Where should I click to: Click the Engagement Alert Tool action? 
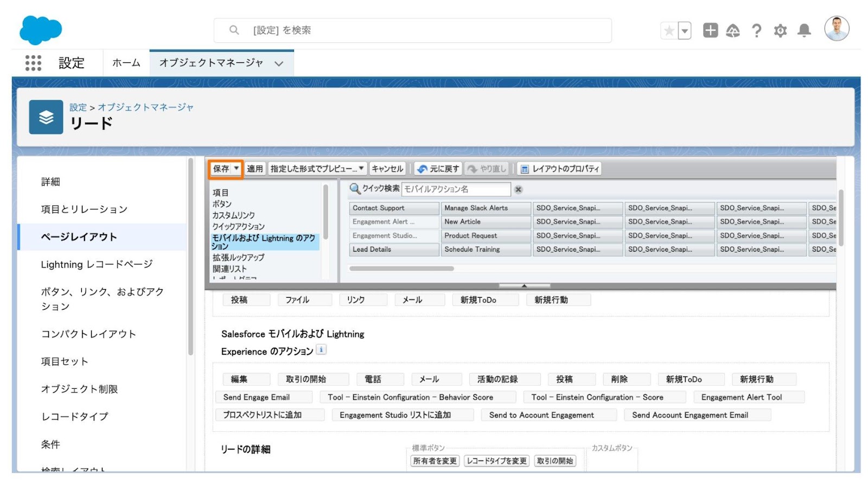(x=749, y=398)
